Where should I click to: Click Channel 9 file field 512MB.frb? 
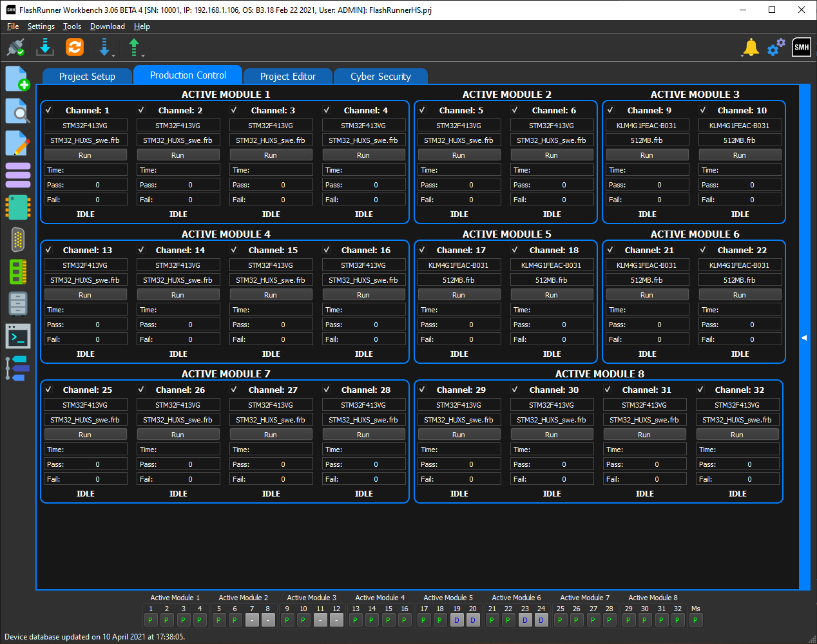click(x=647, y=140)
